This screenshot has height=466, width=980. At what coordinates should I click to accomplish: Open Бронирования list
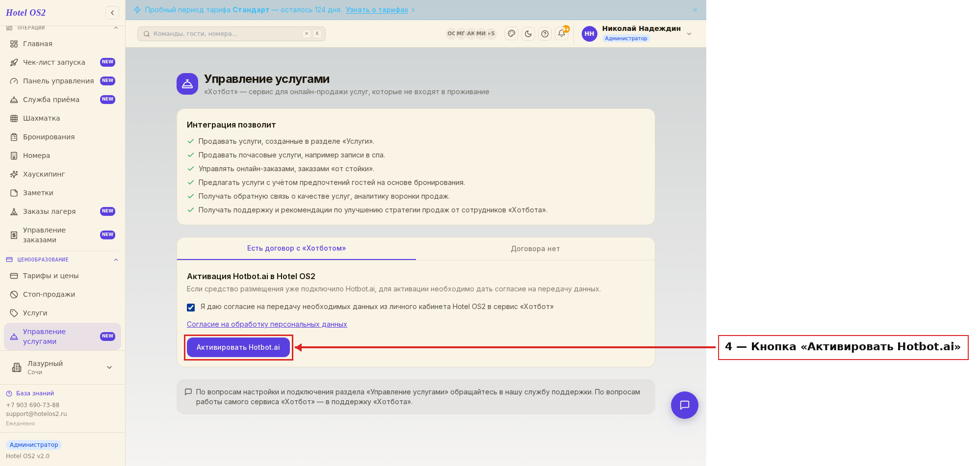pyautogui.click(x=62, y=137)
